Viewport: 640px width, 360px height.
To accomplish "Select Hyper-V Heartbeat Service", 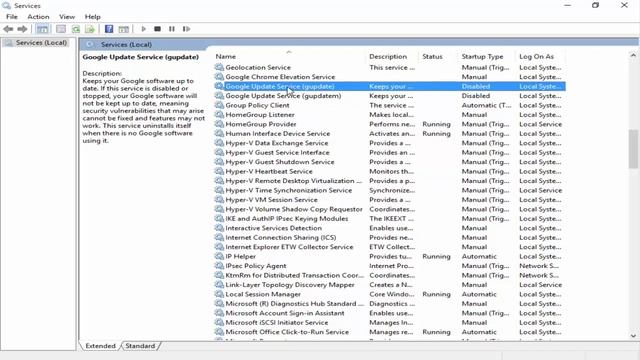I will click(389, 171).
